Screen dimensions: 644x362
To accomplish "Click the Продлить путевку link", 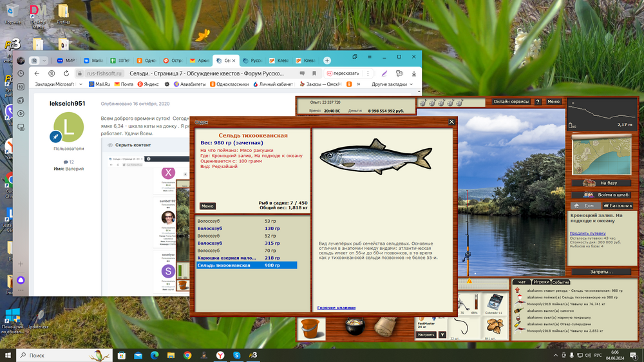I will click(x=587, y=233).
